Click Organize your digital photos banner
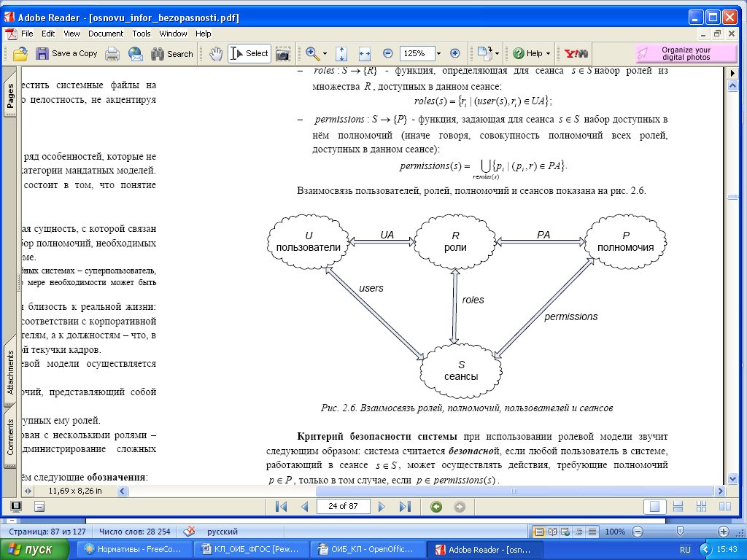Viewport: 747px width, 560px height. [686, 53]
